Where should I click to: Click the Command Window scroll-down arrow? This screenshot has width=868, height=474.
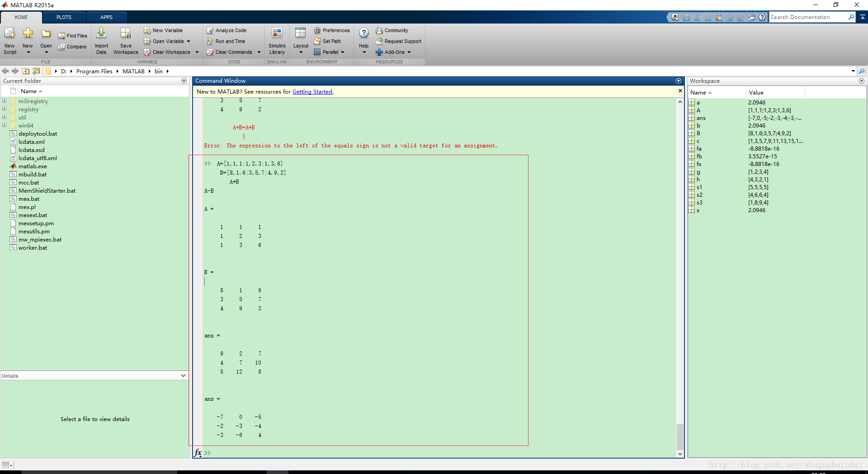click(x=680, y=454)
